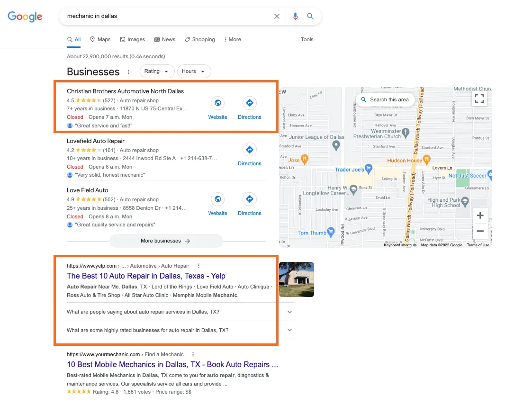Open the More search categories menu
This screenshot has width=532, height=405.
233,39
